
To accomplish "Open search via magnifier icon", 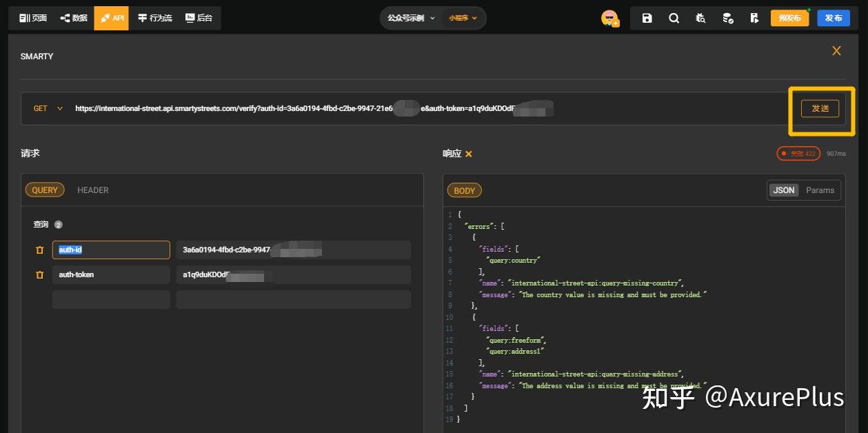I will click(674, 18).
